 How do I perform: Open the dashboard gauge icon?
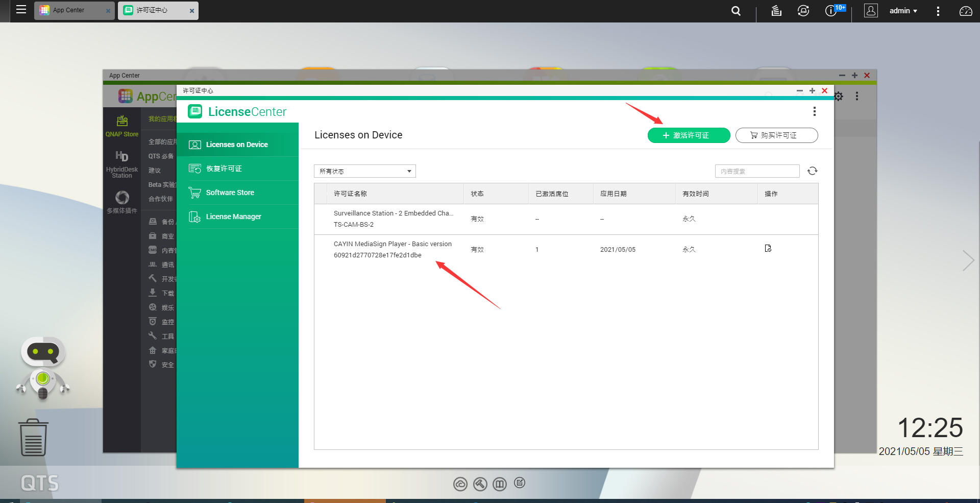(965, 11)
